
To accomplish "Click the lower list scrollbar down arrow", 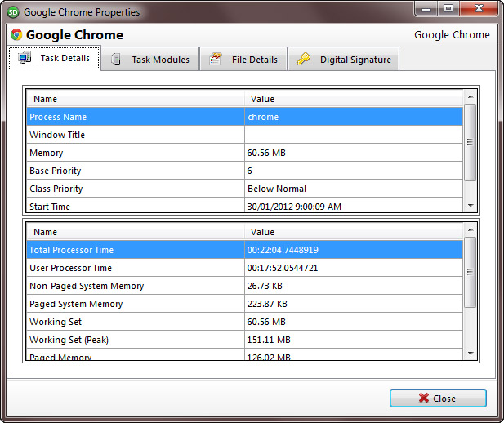I will tap(470, 353).
